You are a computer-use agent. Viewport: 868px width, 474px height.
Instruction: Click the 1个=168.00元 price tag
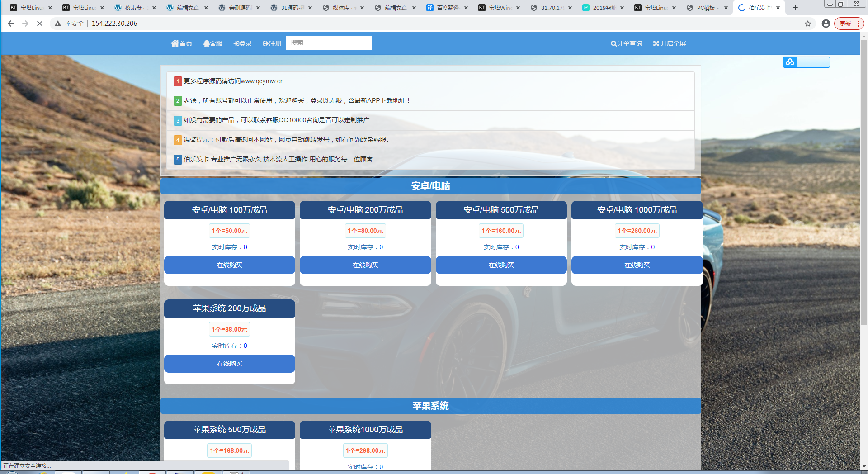coord(230,450)
